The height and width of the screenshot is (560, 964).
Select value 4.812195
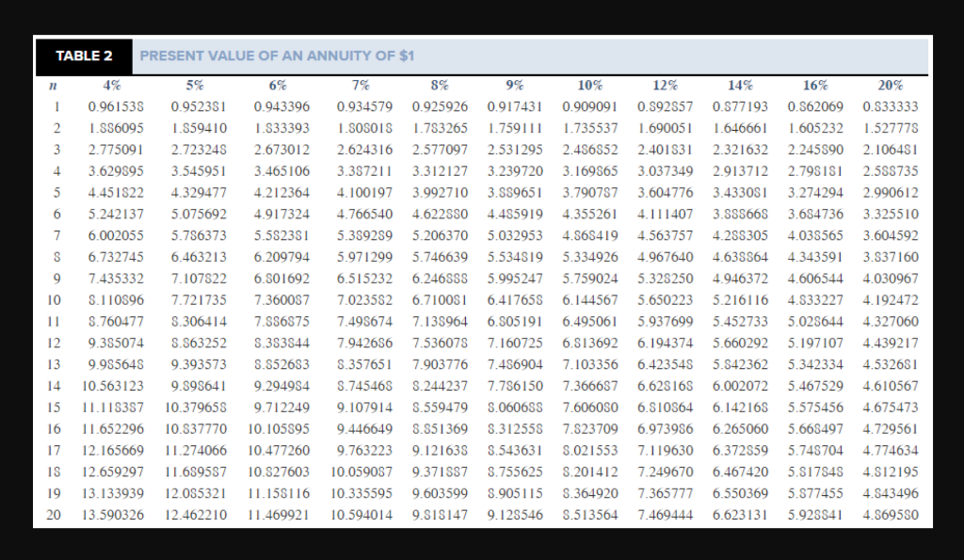click(x=891, y=472)
